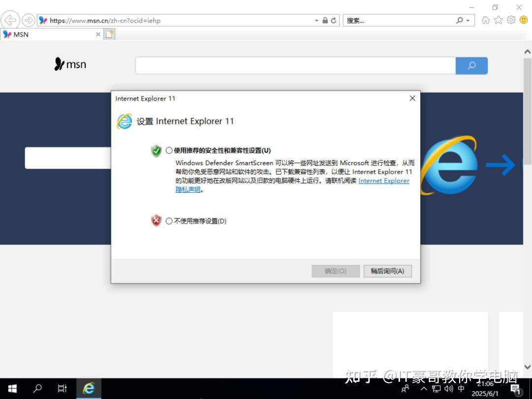The height and width of the screenshot is (399, 532).
Task: Launch Internet Explorer from the taskbar
Action: coord(89,389)
